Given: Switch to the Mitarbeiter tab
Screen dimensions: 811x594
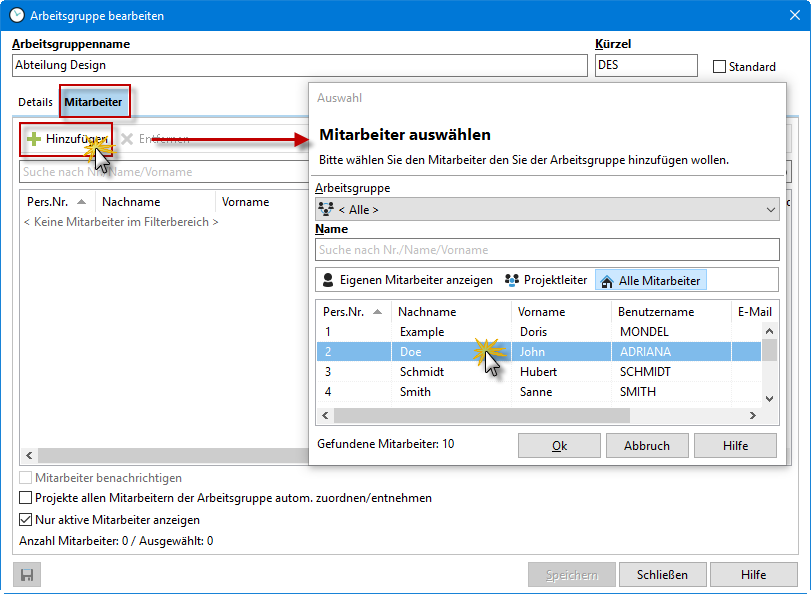Looking at the screenshot, I should pos(94,101).
